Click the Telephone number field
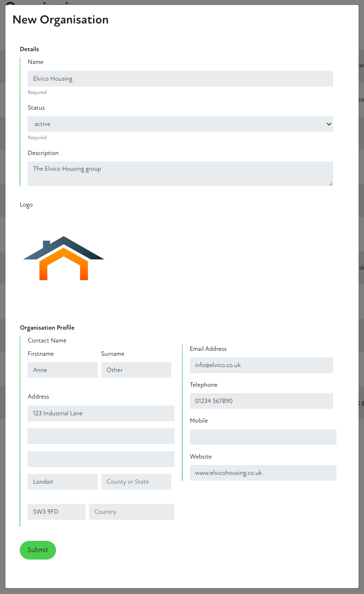This screenshot has width=364, height=594. 261,401
